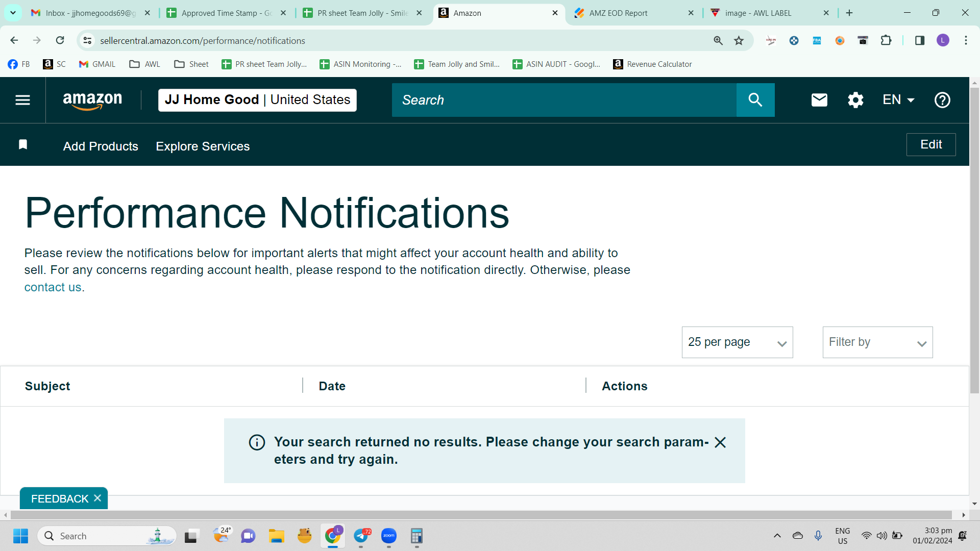Open Chrome extensions puzzle icon
This screenshot has height=551, width=980.
886,40
